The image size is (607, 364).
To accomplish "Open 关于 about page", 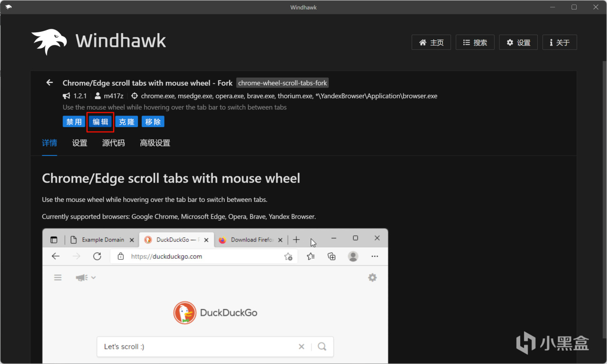I will click(x=560, y=42).
